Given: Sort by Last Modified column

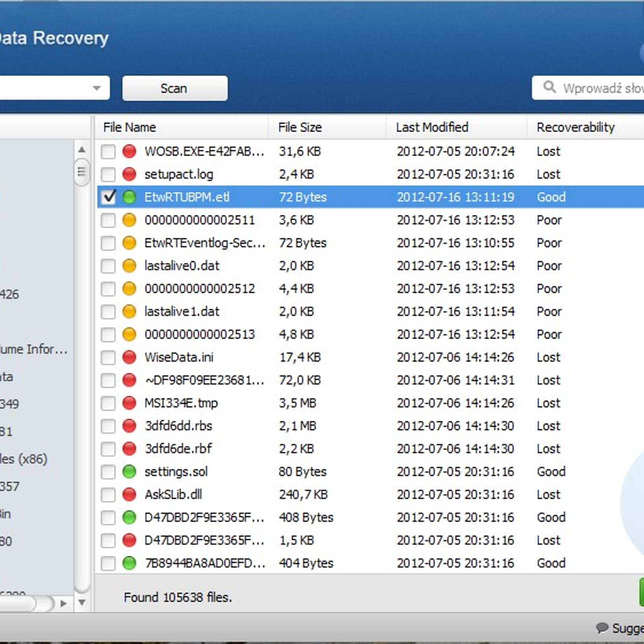Looking at the screenshot, I should pos(456,127).
